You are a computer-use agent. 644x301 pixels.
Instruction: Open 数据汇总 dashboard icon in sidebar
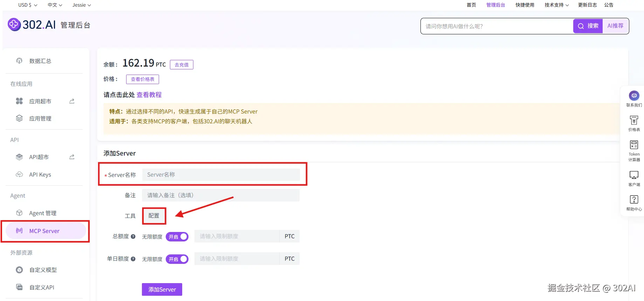coord(19,61)
